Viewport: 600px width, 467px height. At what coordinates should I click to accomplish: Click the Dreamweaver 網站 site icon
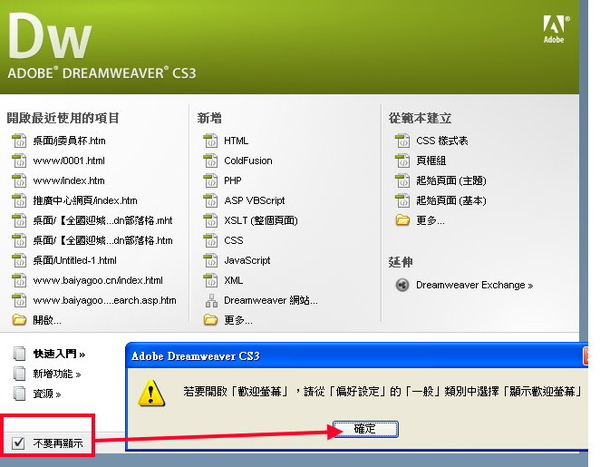pyautogui.click(x=211, y=300)
